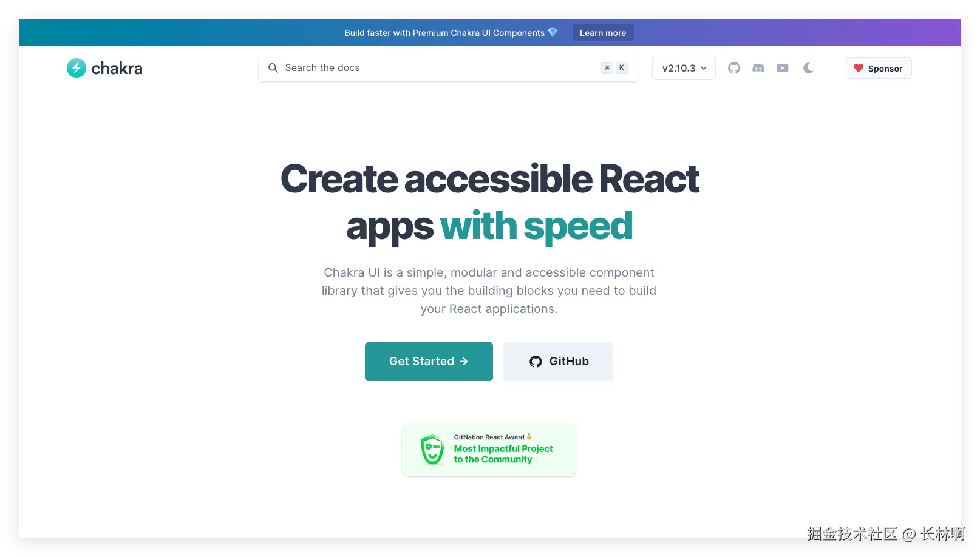This screenshot has width=980, height=557.
Task: Click the K keyboard shortcut badge
Action: [622, 68]
